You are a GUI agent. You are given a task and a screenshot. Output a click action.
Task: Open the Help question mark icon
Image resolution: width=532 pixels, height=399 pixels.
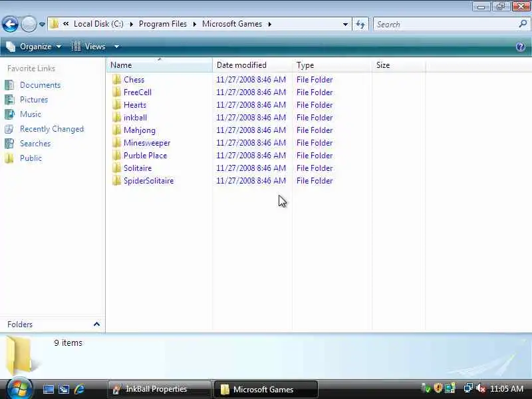click(521, 47)
